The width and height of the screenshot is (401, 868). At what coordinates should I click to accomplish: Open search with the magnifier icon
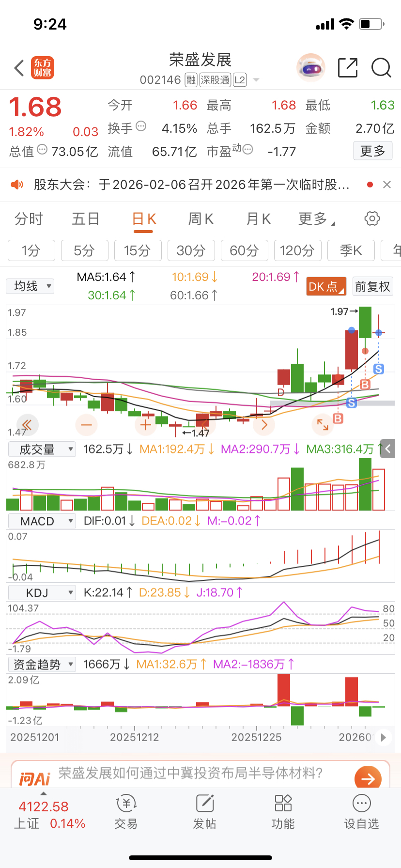(x=381, y=68)
